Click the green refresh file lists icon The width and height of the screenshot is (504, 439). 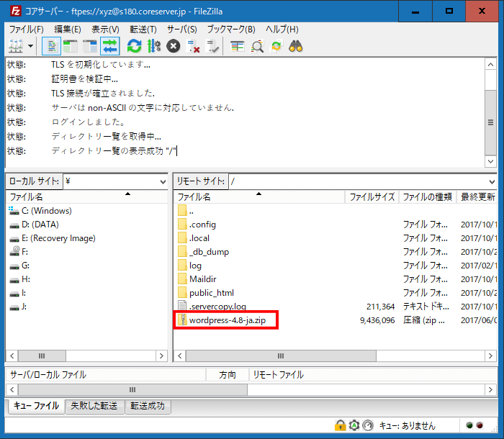[135, 46]
